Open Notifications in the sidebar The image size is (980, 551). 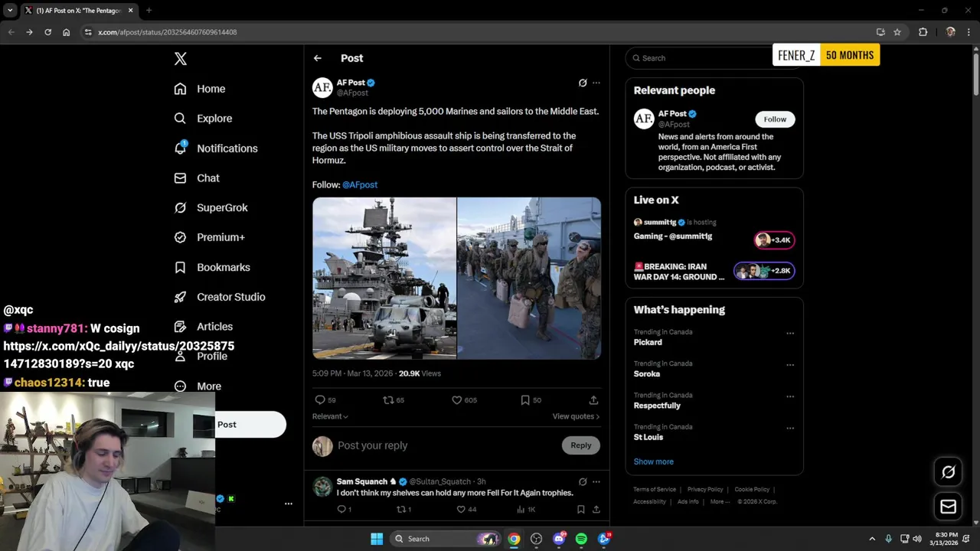click(x=215, y=148)
